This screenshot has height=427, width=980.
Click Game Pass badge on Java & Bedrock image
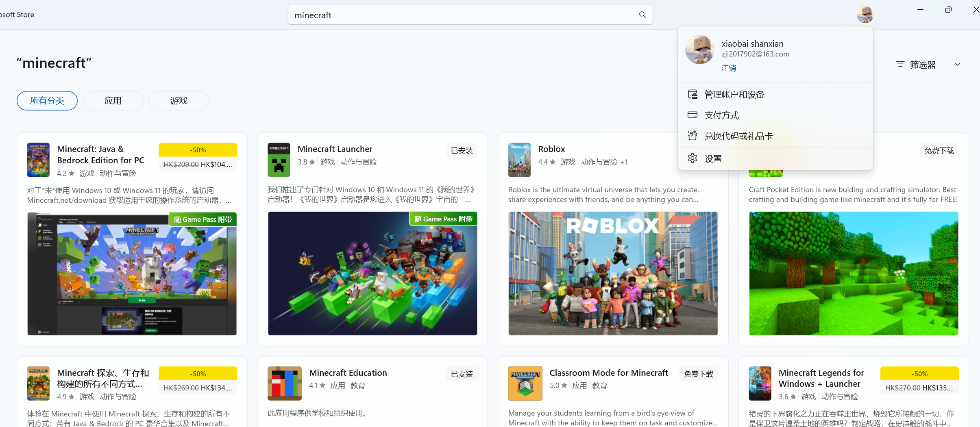tap(203, 219)
